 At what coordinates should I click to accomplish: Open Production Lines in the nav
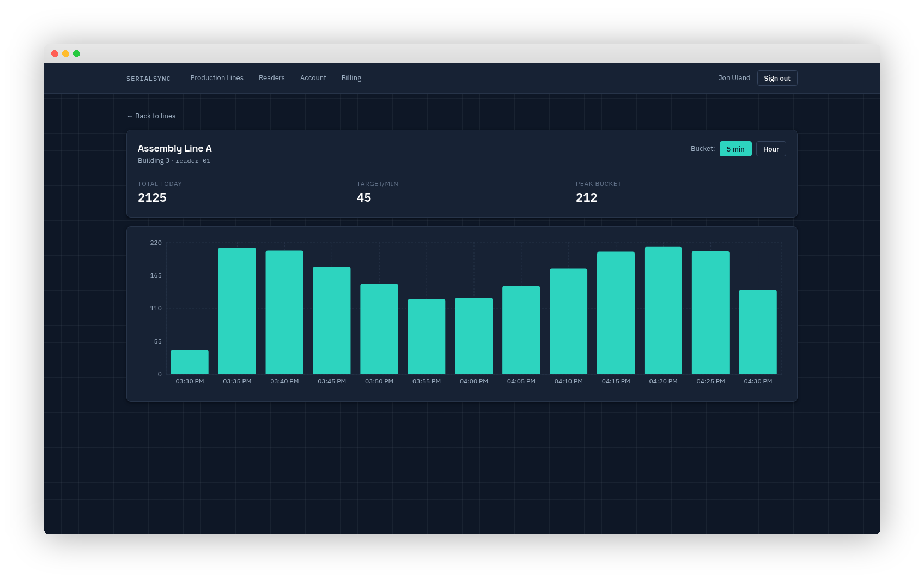(217, 78)
